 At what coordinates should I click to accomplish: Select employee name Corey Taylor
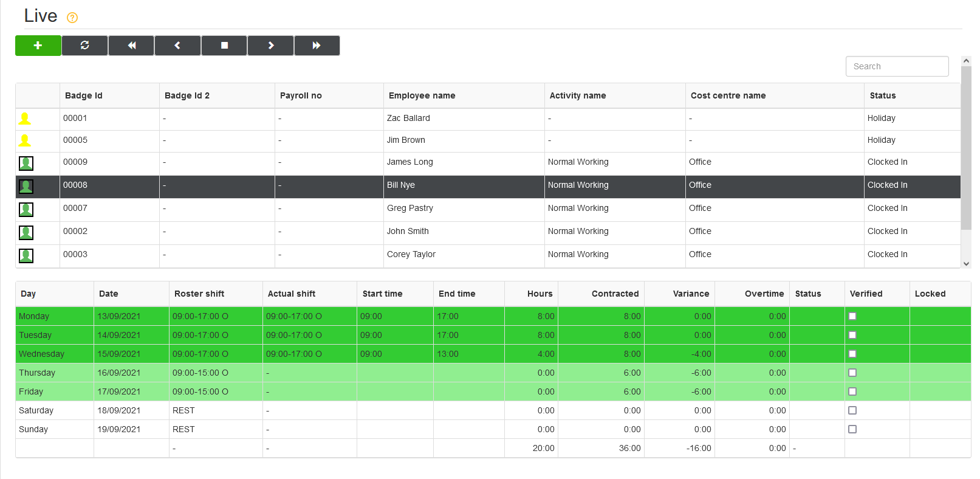pos(411,255)
